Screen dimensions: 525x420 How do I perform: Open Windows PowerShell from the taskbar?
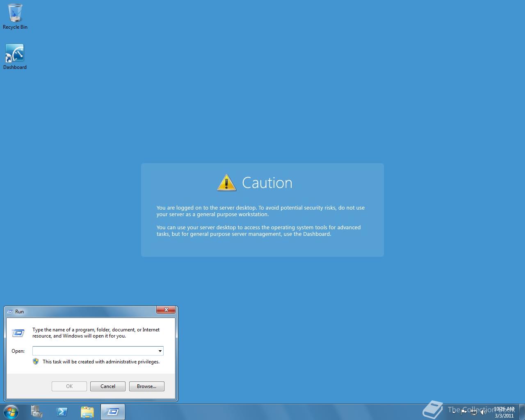click(62, 412)
